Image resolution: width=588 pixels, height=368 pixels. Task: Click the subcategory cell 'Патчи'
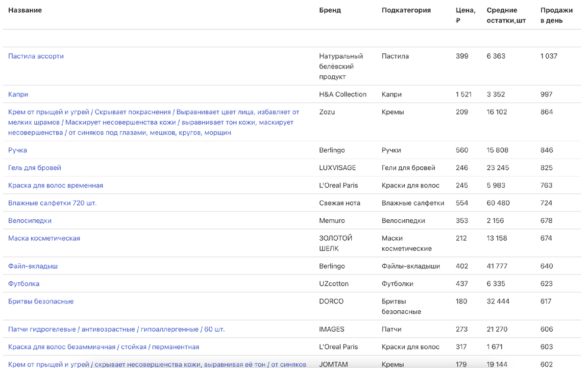(392, 329)
